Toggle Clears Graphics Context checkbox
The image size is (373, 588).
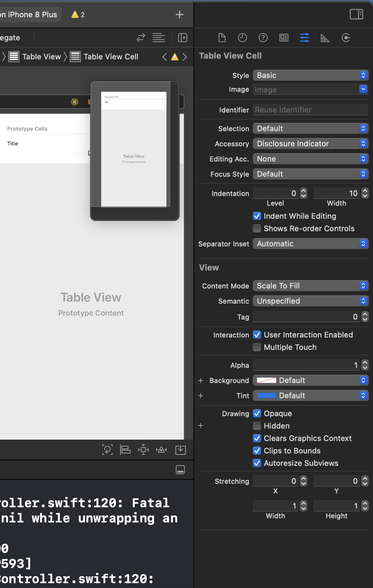[257, 438]
